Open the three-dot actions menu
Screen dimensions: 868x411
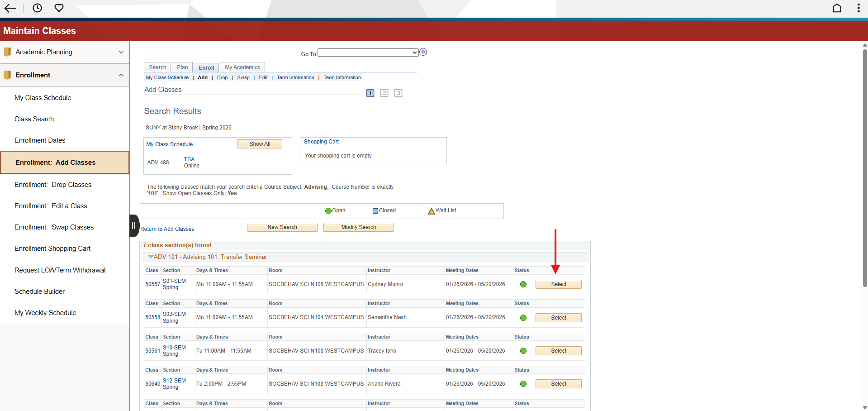click(x=858, y=8)
